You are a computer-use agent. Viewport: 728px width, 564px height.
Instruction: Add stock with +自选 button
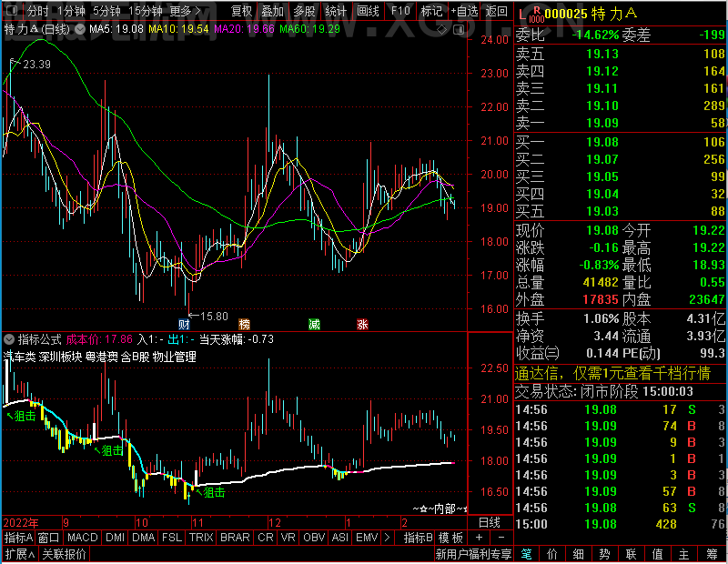(x=464, y=11)
